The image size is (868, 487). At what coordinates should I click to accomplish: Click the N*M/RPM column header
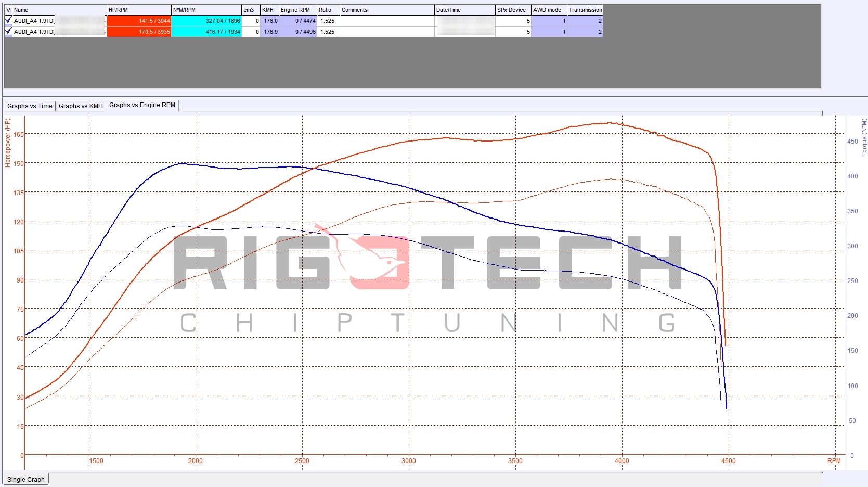pyautogui.click(x=206, y=10)
